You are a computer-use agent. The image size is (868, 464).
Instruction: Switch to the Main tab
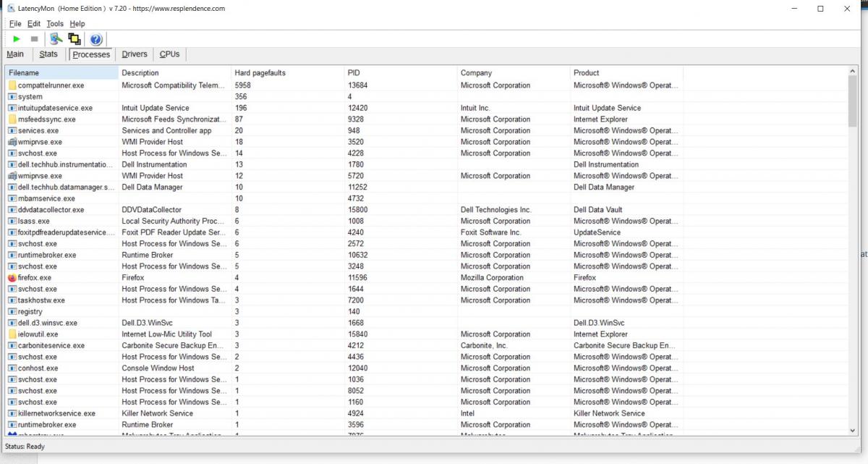pyautogui.click(x=15, y=54)
